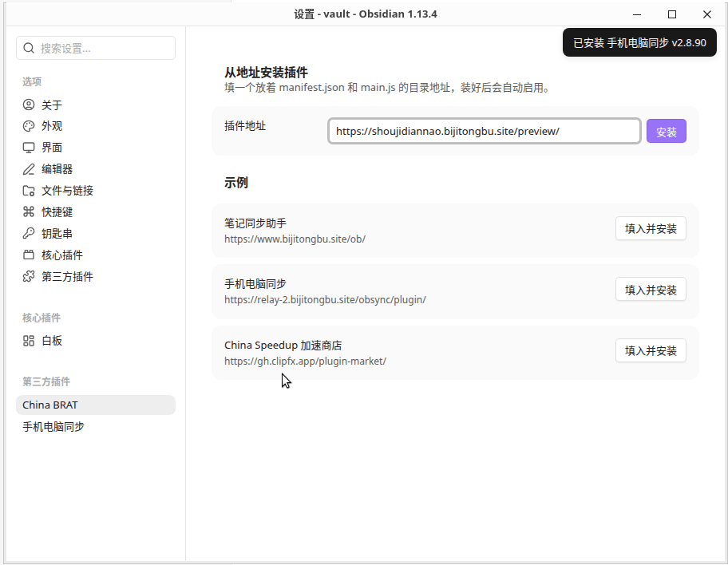Open the 快捷键 settings tab
Screen dimensions: 728x565
(x=96, y=212)
